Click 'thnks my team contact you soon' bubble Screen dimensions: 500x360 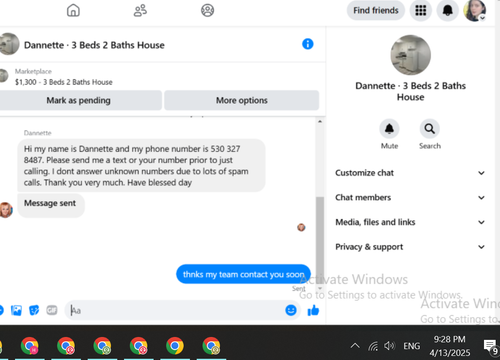[x=243, y=274]
